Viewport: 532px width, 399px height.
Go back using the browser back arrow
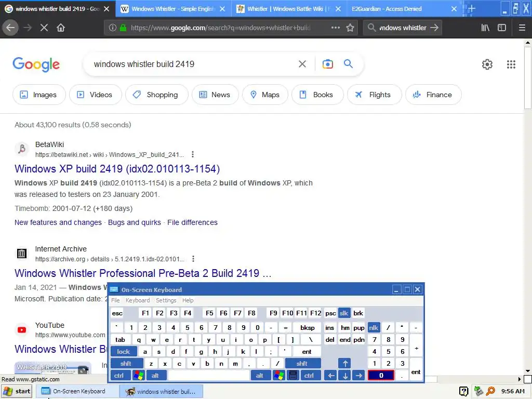tap(10, 28)
